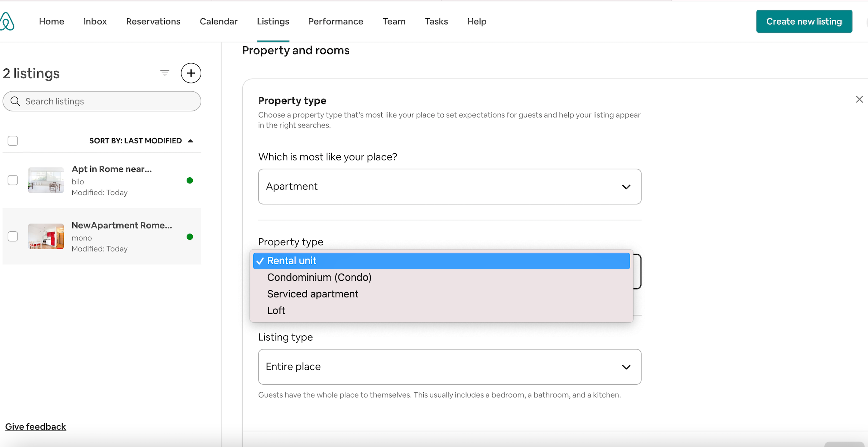Select Loft from the property type options
Image resolution: width=868 pixels, height=447 pixels.
(x=276, y=311)
